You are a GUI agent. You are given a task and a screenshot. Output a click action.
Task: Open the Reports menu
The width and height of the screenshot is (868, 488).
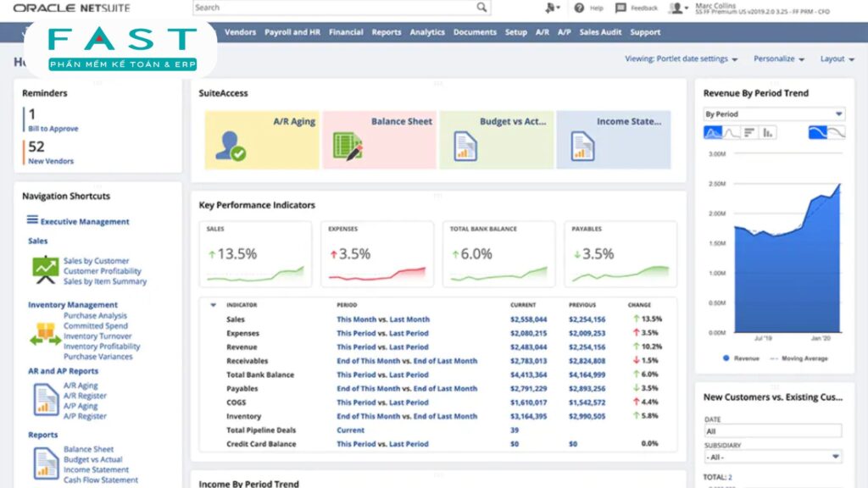[x=387, y=32]
